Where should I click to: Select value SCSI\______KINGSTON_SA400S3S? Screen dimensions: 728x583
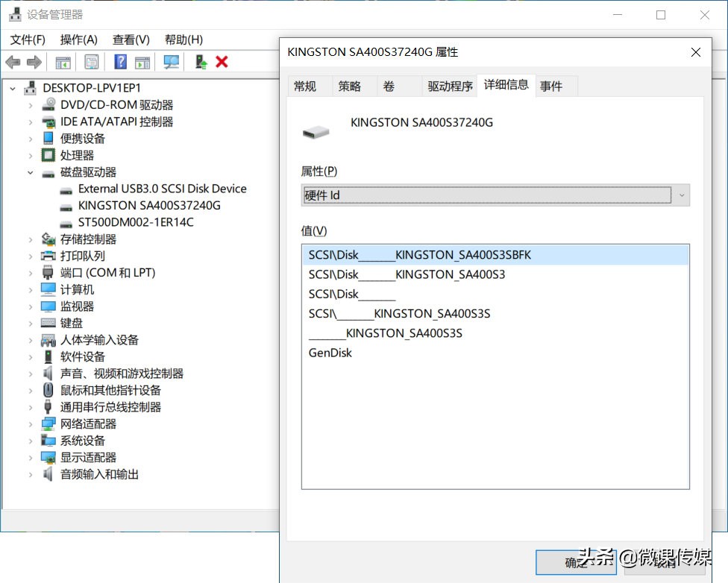pyautogui.click(x=495, y=315)
